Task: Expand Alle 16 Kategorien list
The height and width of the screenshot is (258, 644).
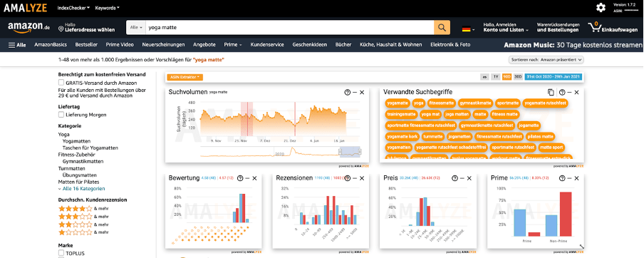Action: (x=81, y=189)
